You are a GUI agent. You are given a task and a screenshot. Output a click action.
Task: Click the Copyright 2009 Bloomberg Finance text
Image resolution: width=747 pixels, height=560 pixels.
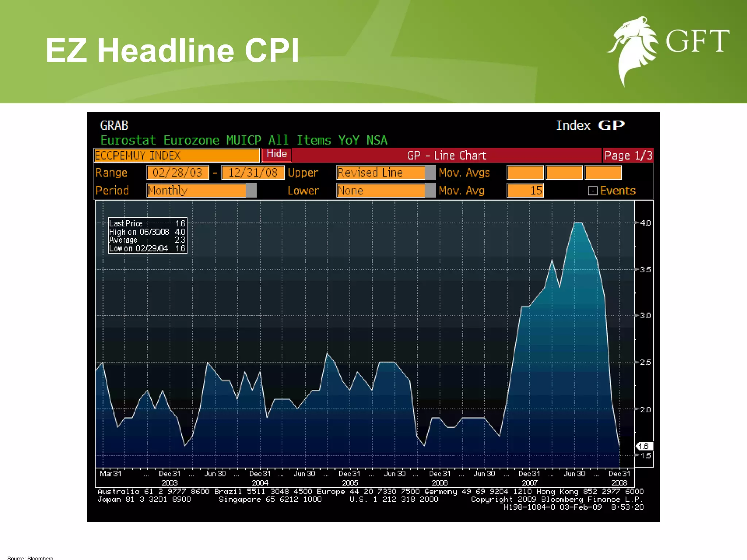pyautogui.click(x=557, y=499)
